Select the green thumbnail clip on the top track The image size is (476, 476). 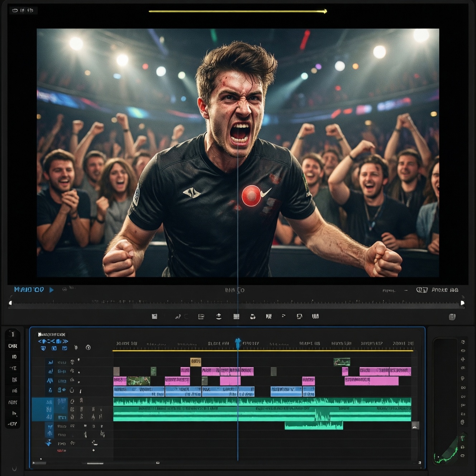pyautogui.click(x=342, y=362)
